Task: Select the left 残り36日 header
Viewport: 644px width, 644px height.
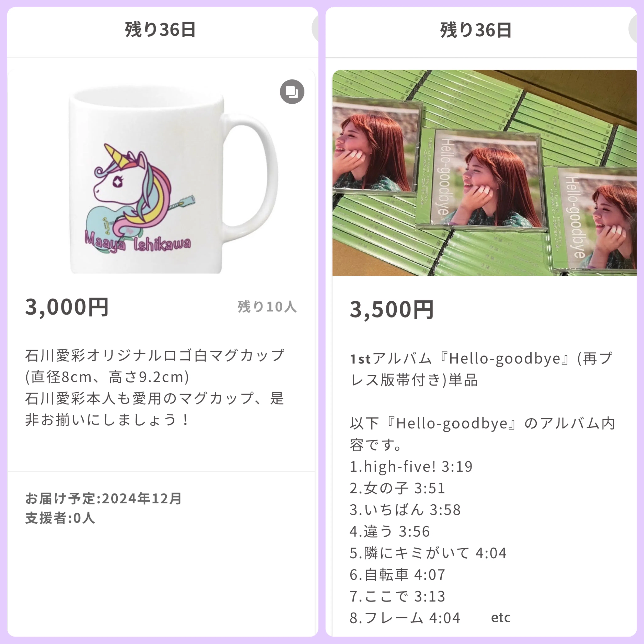Action: (x=160, y=30)
